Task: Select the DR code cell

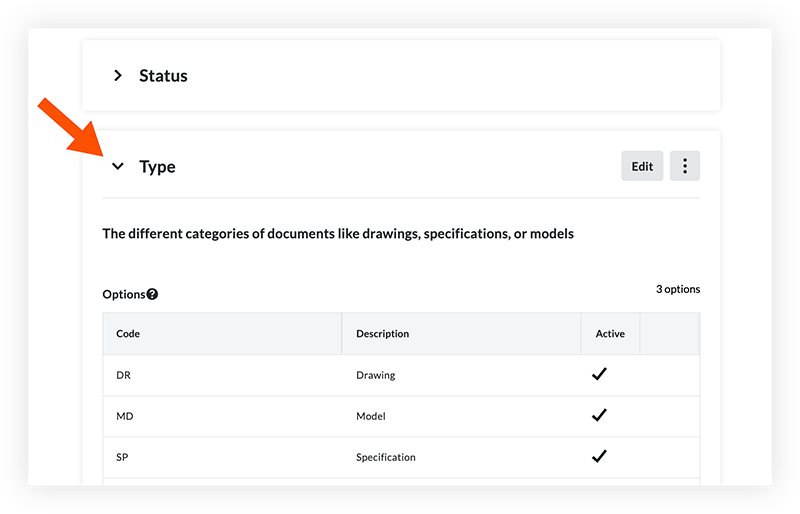Action: 124,376
